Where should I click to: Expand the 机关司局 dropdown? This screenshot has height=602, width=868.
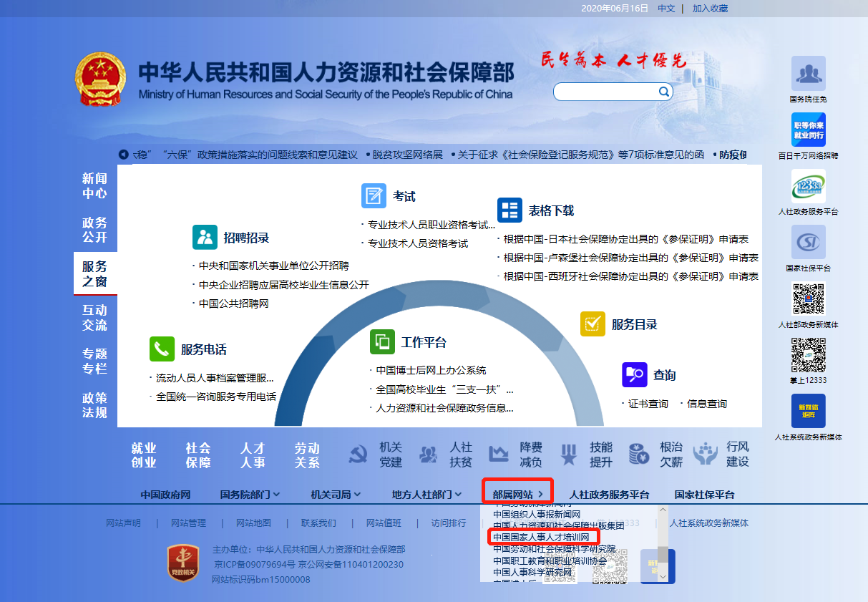(x=336, y=495)
